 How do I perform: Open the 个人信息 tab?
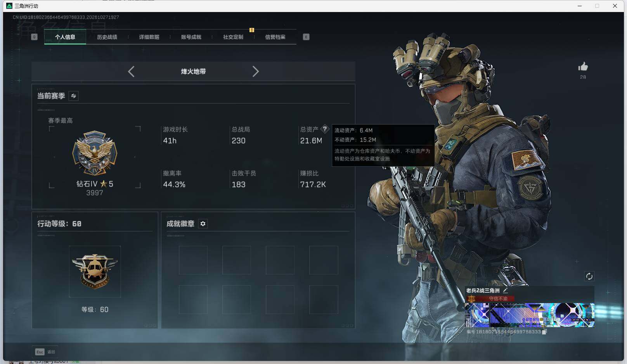[x=65, y=37]
